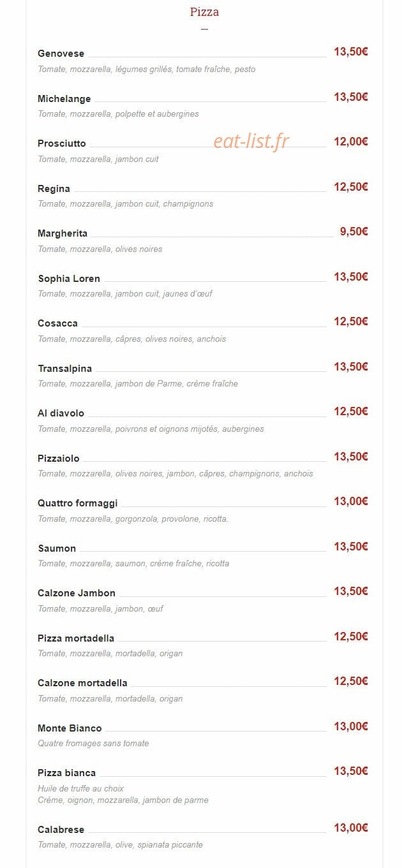Select the Pizzaiolo ingredients description
The width and height of the screenshot is (402, 868).
pos(175,474)
